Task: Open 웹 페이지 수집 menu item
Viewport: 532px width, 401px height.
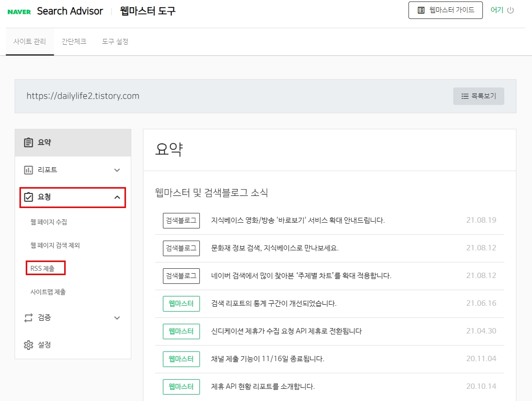Action: [49, 222]
